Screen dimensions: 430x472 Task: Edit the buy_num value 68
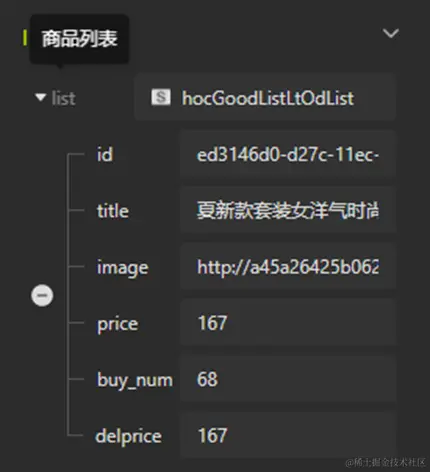(x=288, y=379)
